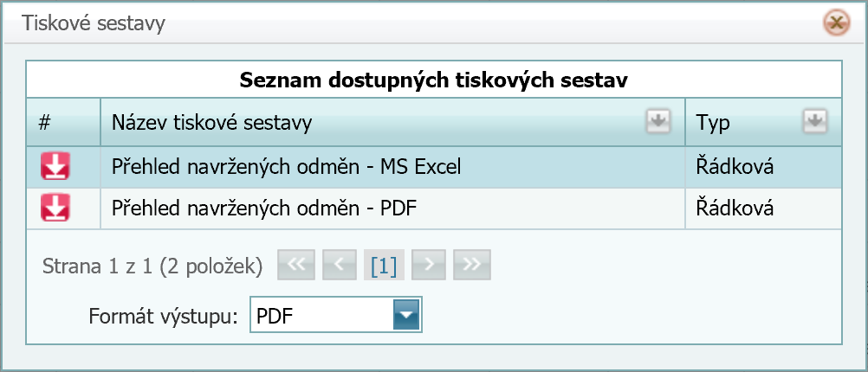Open Název tiskové sestavy column filter arrow

(657, 122)
